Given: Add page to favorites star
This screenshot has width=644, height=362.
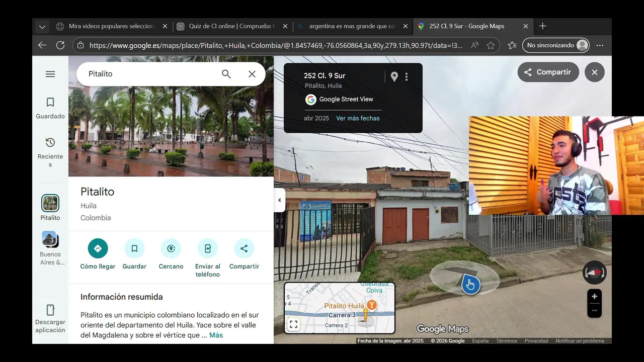Looking at the screenshot, I should coord(491,45).
